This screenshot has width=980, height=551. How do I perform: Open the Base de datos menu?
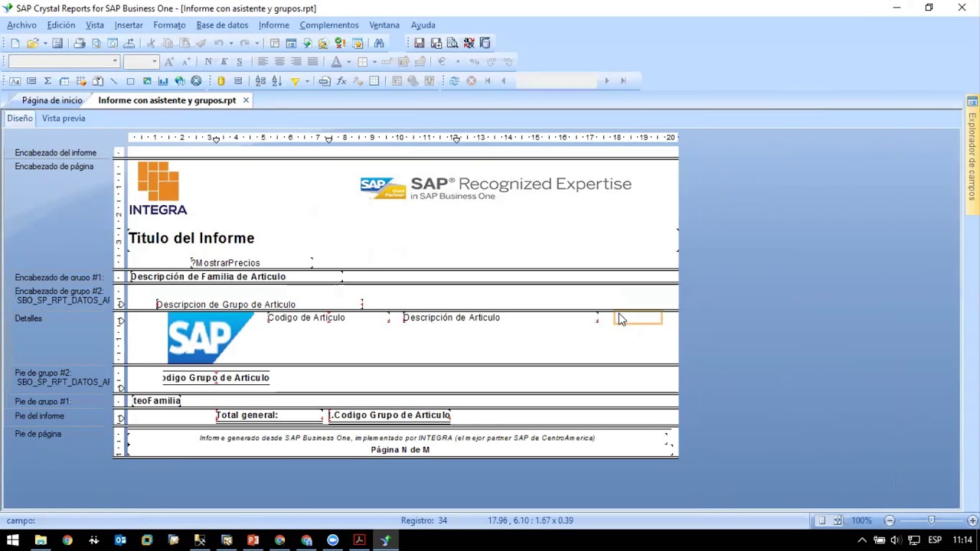coord(222,25)
